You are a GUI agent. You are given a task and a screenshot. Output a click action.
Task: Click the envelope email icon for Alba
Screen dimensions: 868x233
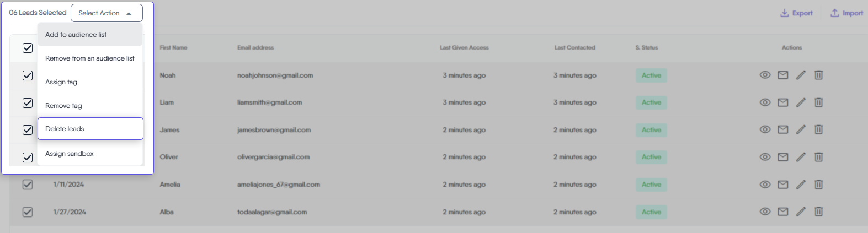(783, 212)
